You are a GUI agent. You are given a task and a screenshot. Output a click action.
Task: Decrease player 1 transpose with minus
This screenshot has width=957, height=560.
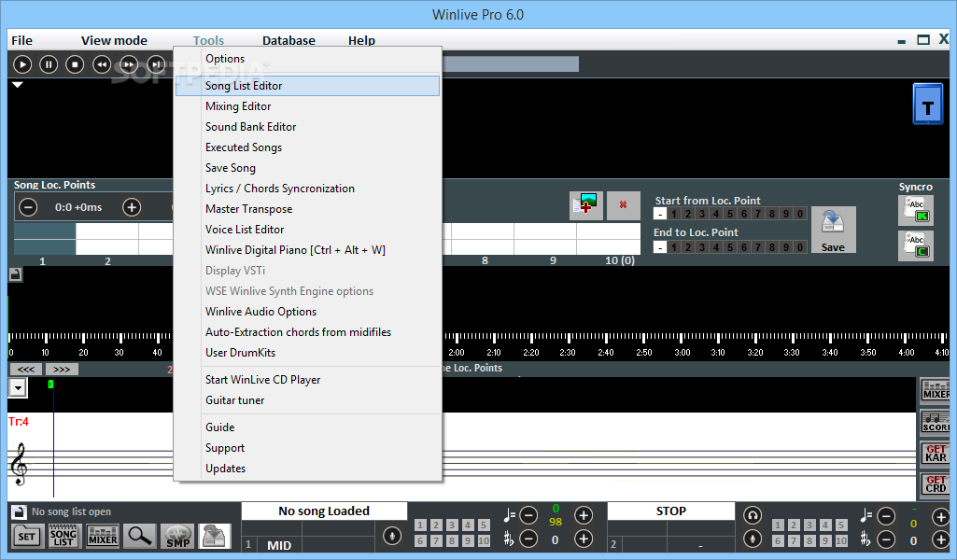[528, 539]
